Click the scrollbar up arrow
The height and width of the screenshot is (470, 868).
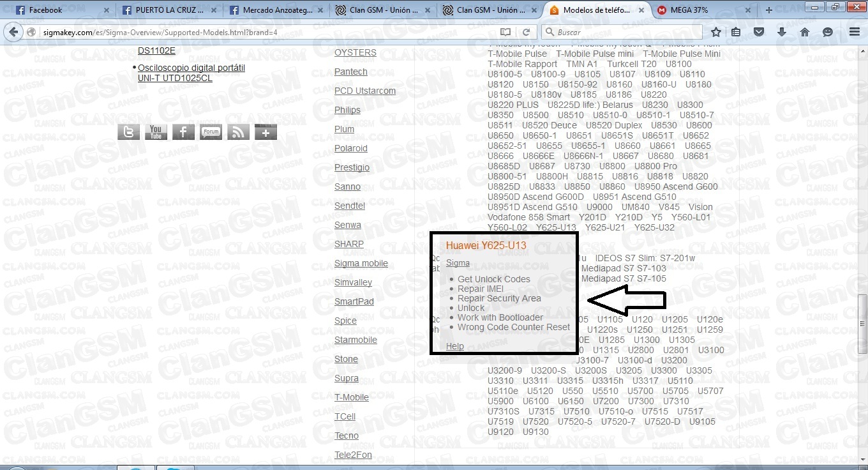[x=862, y=50]
